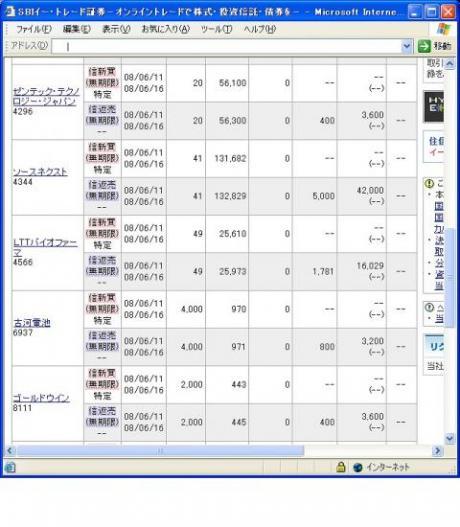
Task: Click the green Go arrow button
Action: click(424, 46)
